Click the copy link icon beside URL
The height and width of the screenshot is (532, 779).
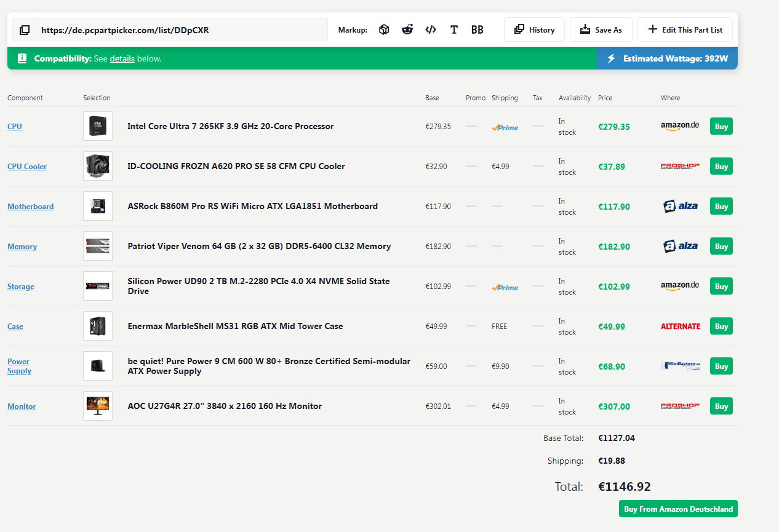pyautogui.click(x=25, y=30)
